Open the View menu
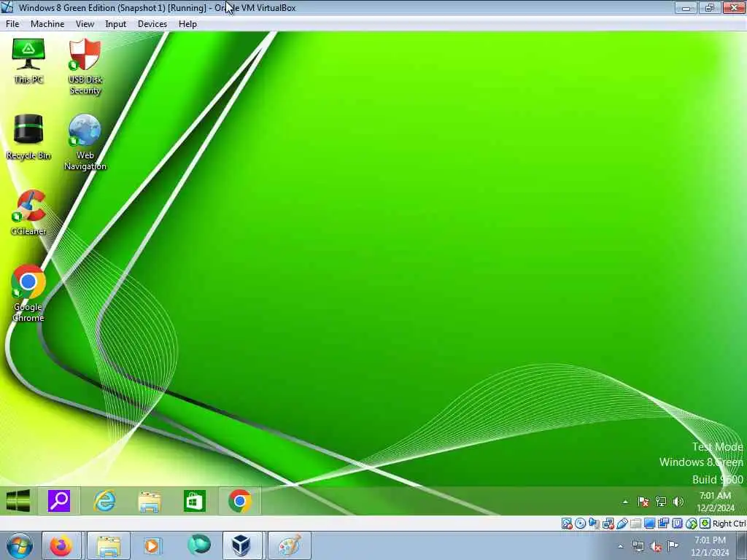Viewport: 747px width, 560px height. tap(85, 24)
